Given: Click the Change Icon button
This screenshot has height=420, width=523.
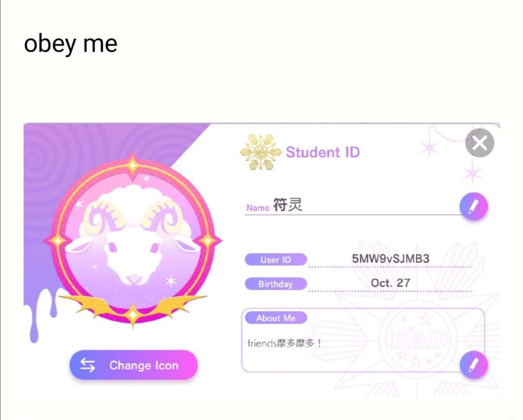Looking at the screenshot, I should pyautogui.click(x=134, y=365).
